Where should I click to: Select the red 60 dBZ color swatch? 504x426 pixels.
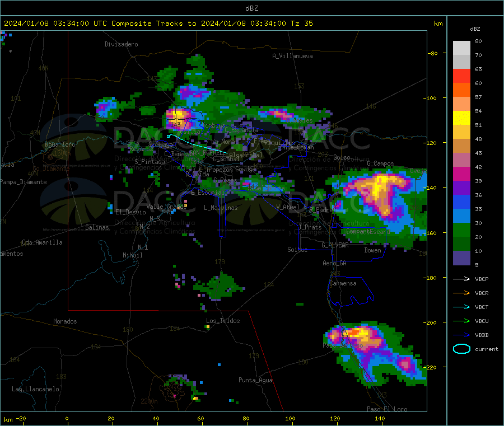[x=461, y=76]
